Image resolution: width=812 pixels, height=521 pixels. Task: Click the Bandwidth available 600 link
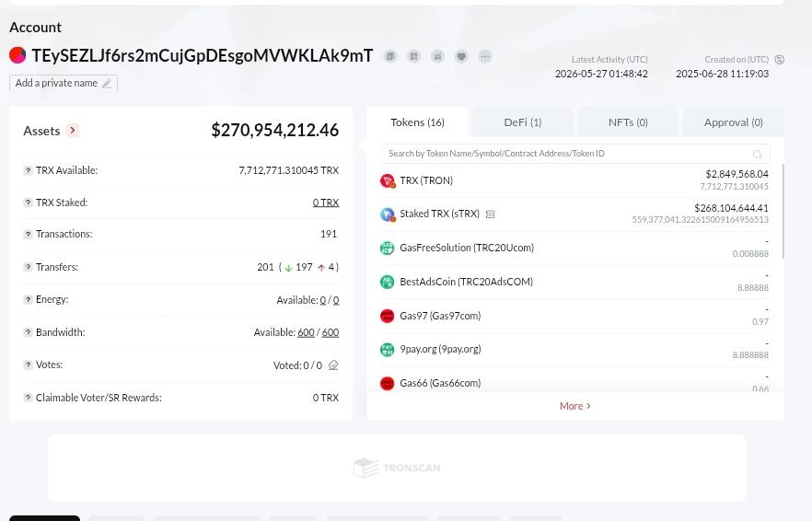click(x=306, y=332)
